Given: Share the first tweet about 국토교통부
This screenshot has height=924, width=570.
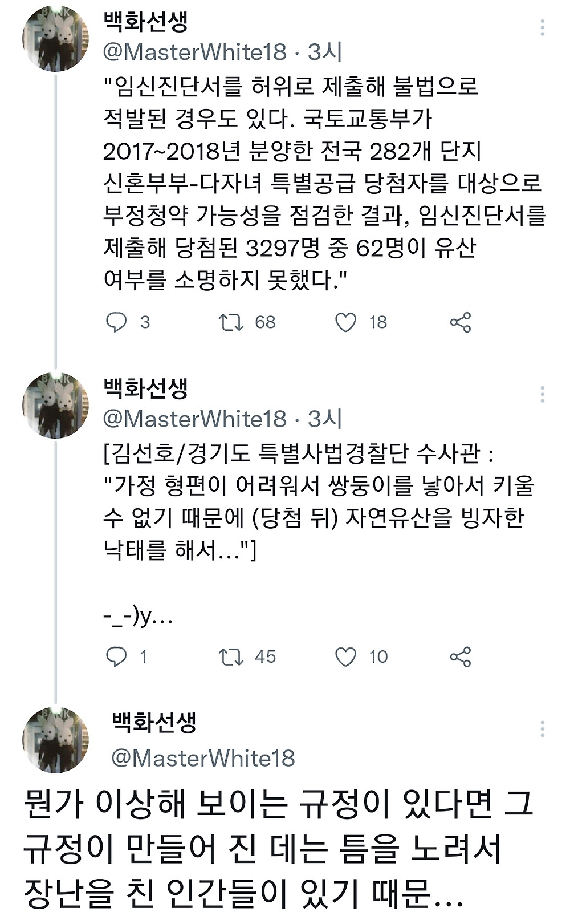Looking at the screenshot, I should click(461, 322).
